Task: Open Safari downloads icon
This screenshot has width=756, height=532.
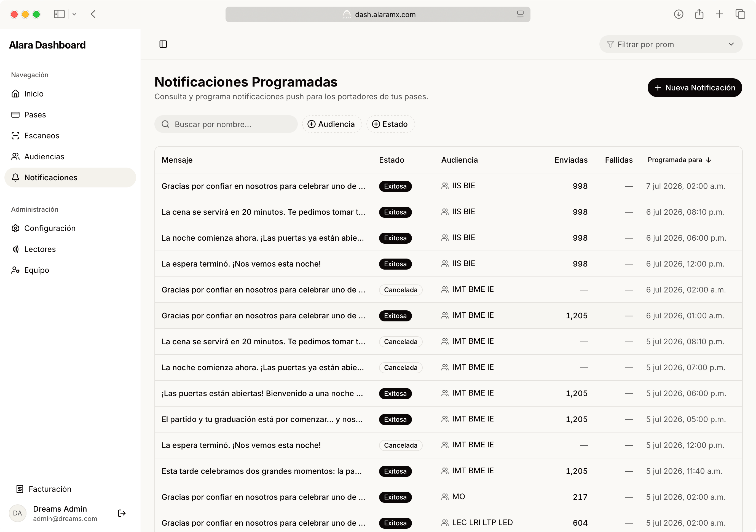Action: click(x=678, y=14)
